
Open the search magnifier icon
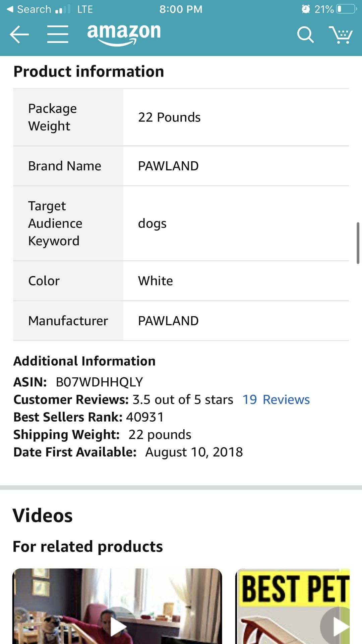(305, 35)
